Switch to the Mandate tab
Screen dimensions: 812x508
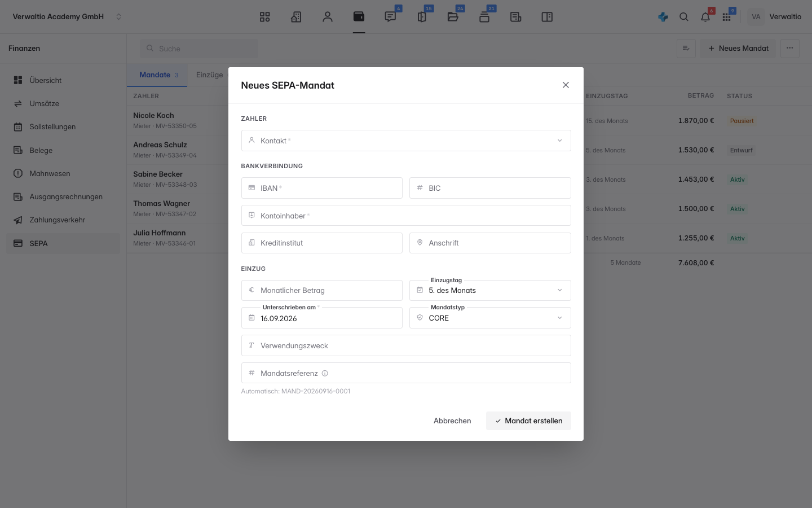[x=159, y=75]
